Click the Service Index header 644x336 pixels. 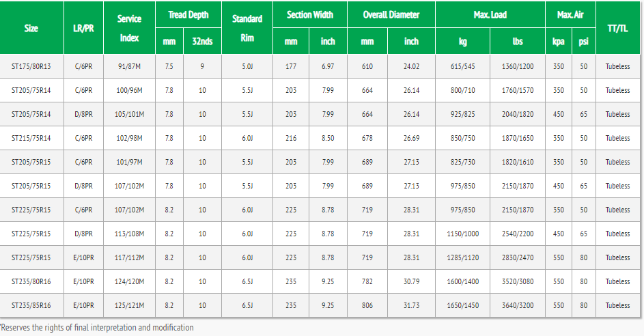coord(129,28)
